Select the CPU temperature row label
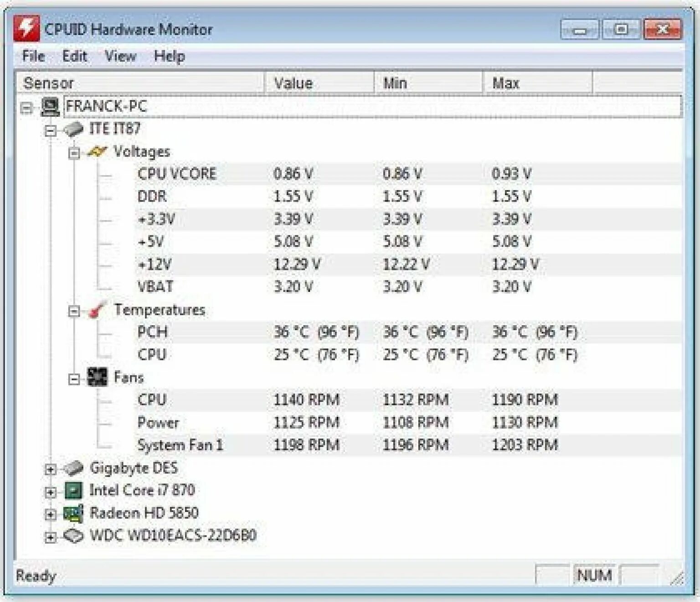Viewport: 700px width, 602px height. tap(152, 354)
